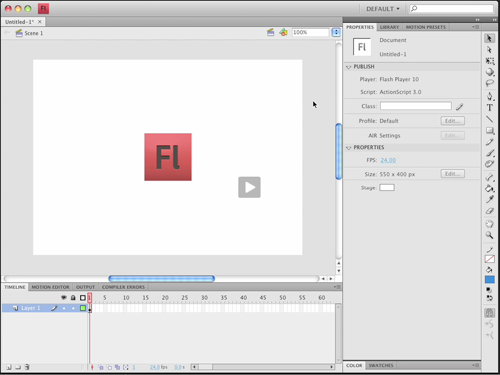Lock Layer 1 using its lock dot
Image resolution: width=500 pixels, height=375 pixels.
click(x=73, y=308)
